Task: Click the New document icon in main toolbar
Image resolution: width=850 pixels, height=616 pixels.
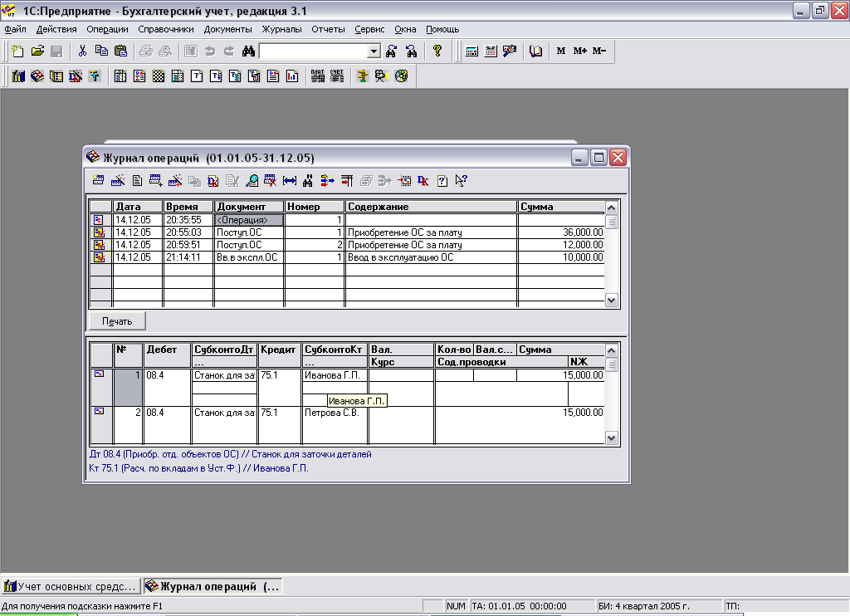Action: click(x=18, y=51)
